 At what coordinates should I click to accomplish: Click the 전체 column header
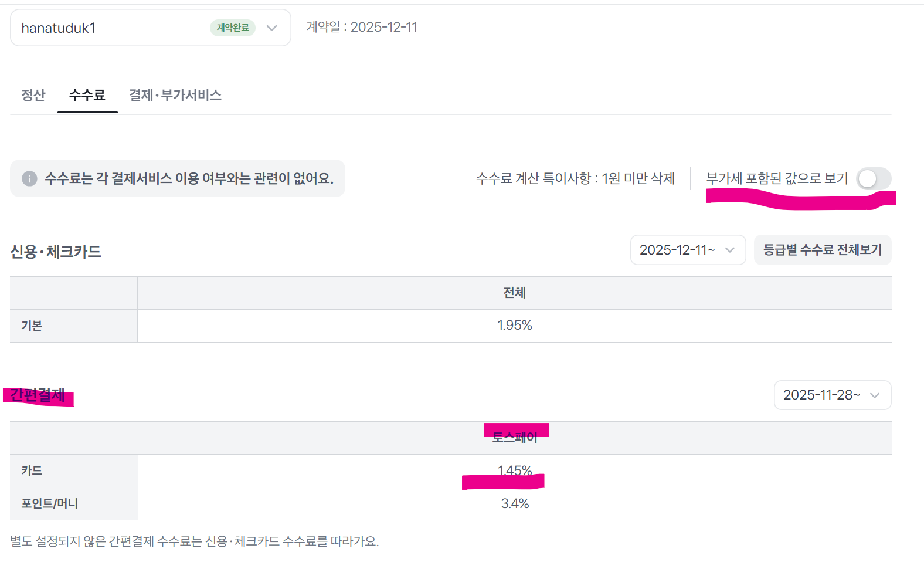click(514, 293)
